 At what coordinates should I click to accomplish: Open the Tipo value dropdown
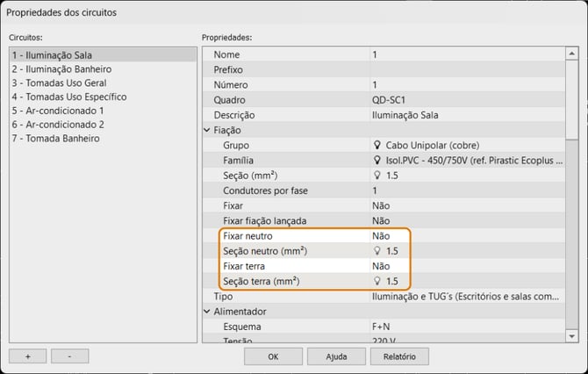click(x=465, y=297)
